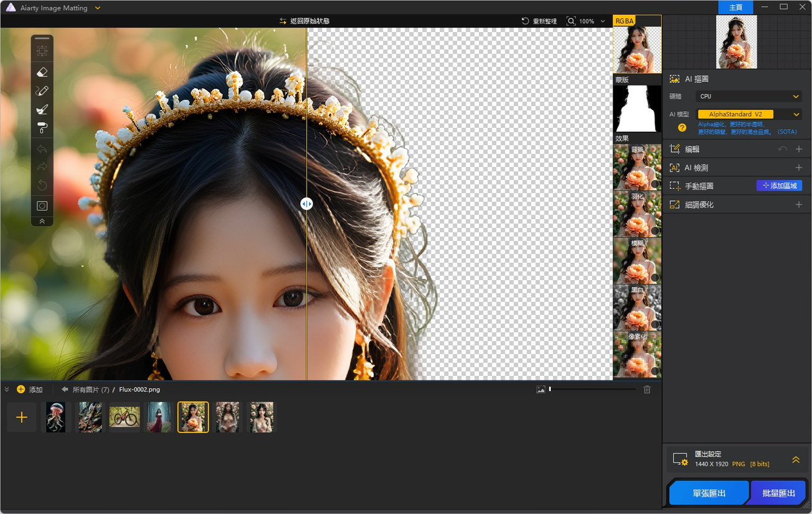
Task: Click the 匯出設定 export settings icon
Action: 680,459
